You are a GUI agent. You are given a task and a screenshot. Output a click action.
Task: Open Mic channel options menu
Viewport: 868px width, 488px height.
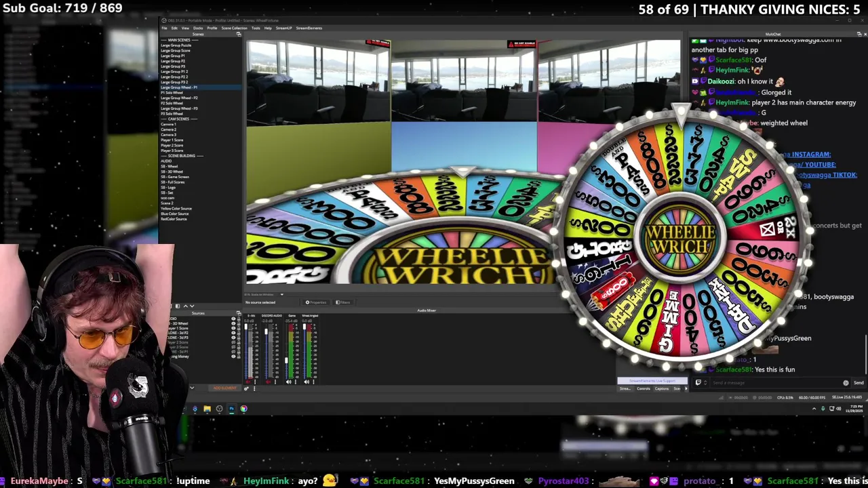tap(255, 382)
